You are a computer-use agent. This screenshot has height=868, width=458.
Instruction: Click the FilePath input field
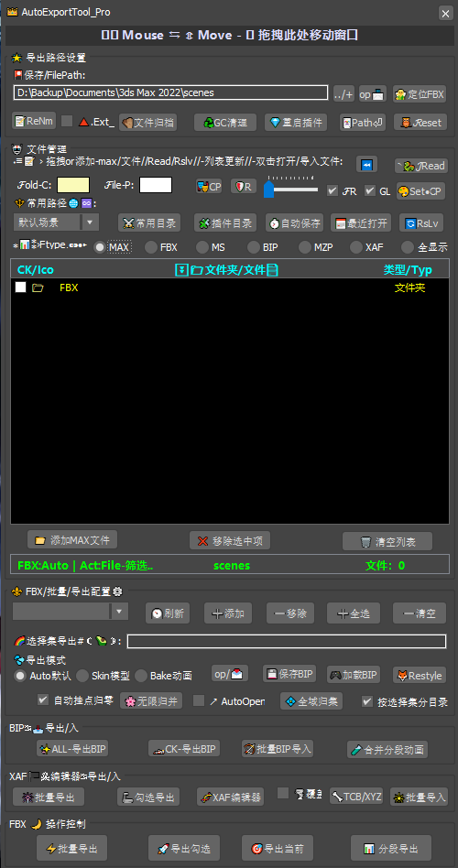(170, 93)
